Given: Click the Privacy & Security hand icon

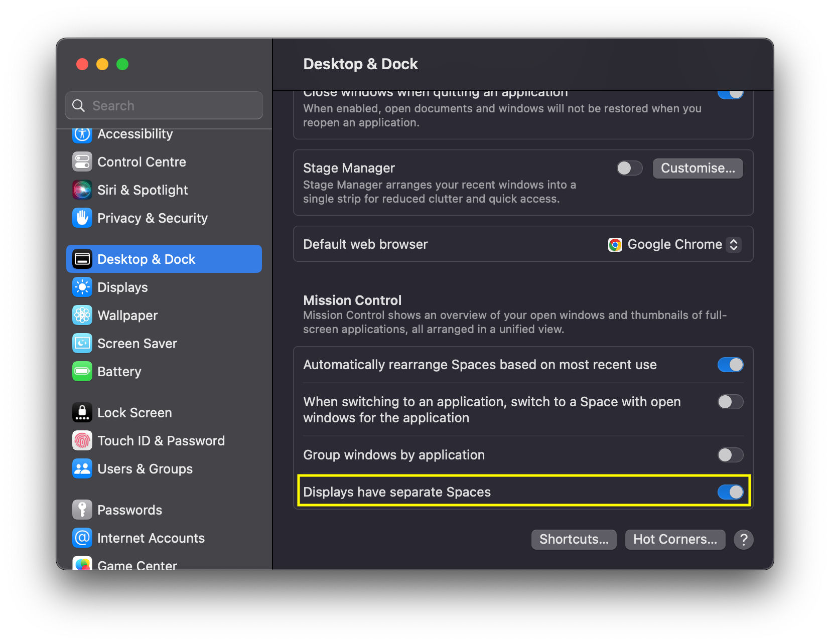Looking at the screenshot, I should [x=82, y=218].
